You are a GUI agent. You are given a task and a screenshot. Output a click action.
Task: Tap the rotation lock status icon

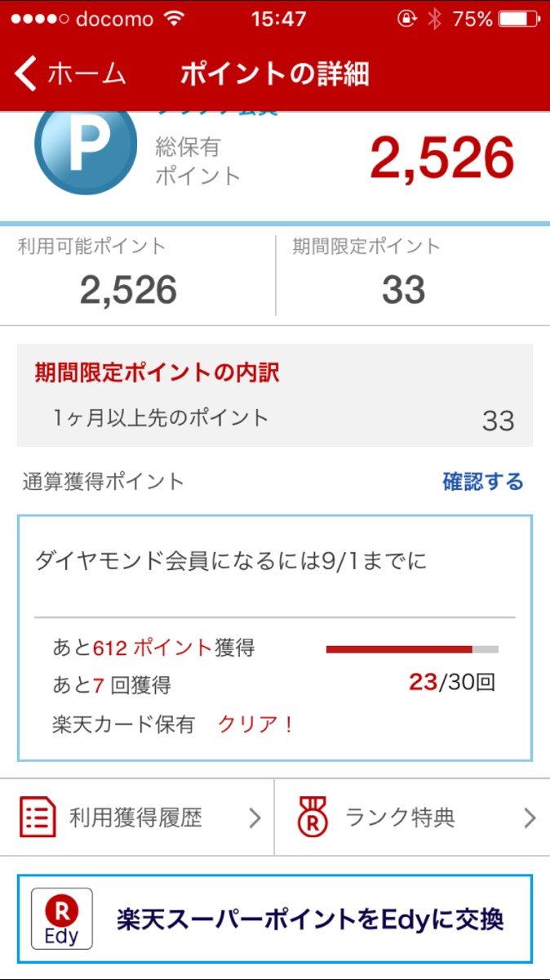[x=406, y=19]
